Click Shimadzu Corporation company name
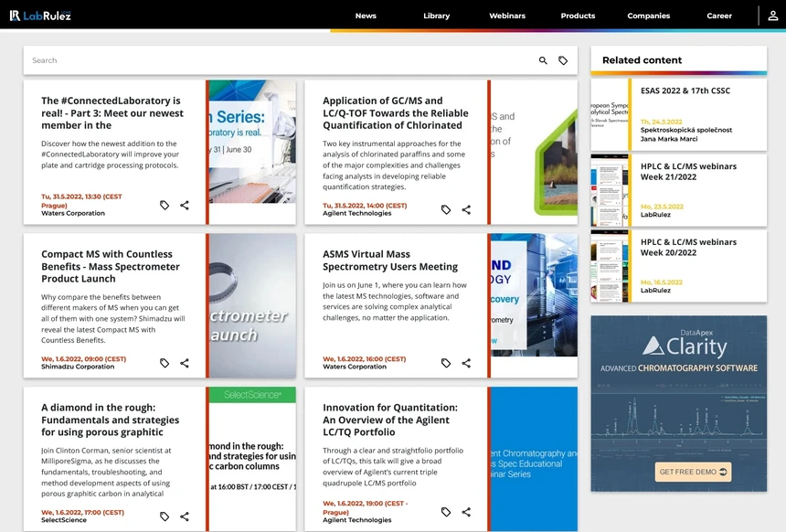786x532 pixels. [78, 367]
